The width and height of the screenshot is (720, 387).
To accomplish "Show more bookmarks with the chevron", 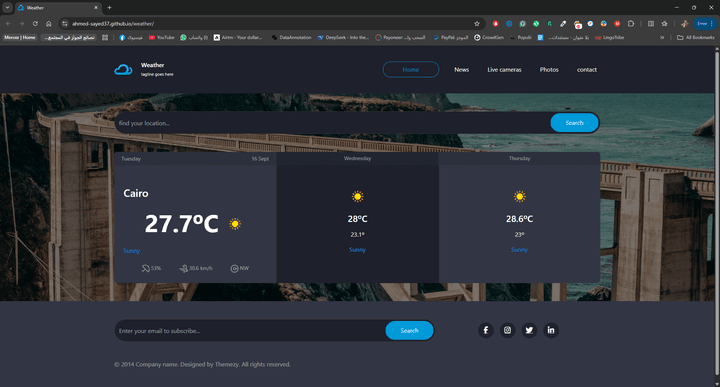I will [662, 38].
